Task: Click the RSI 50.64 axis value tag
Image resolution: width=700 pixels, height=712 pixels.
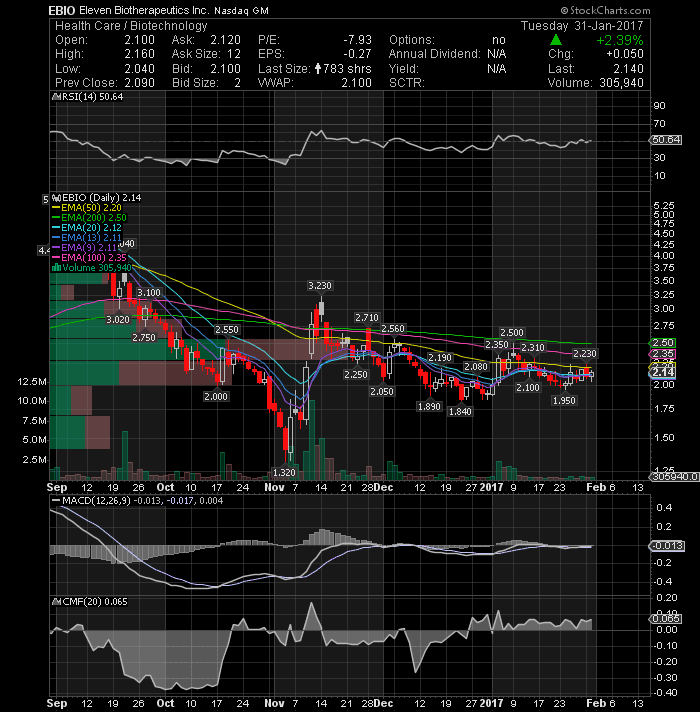Action: click(666, 140)
